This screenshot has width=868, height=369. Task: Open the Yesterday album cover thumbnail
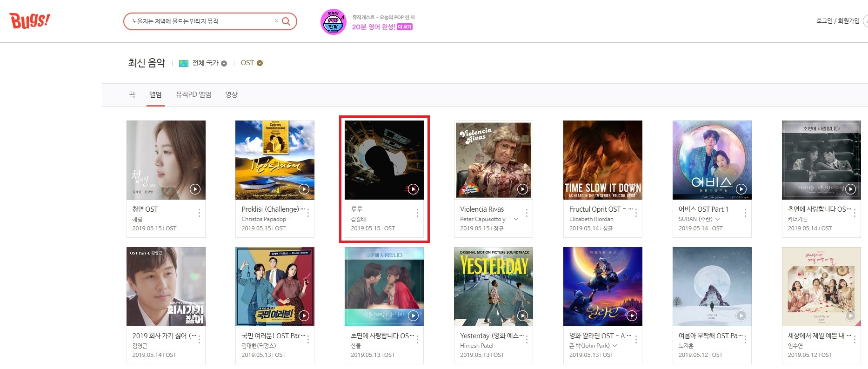(x=494, y=287)
